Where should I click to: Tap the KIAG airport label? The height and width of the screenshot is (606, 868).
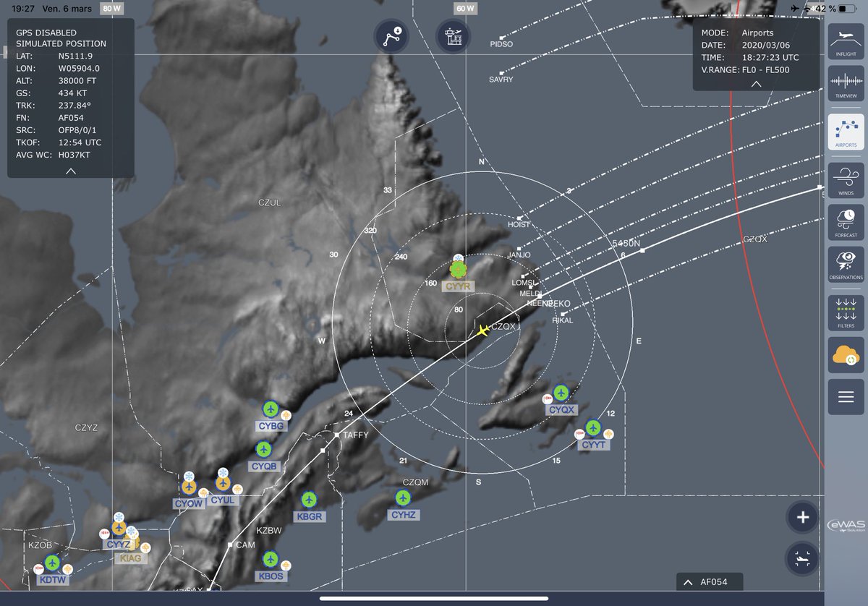tap(132, 558)
